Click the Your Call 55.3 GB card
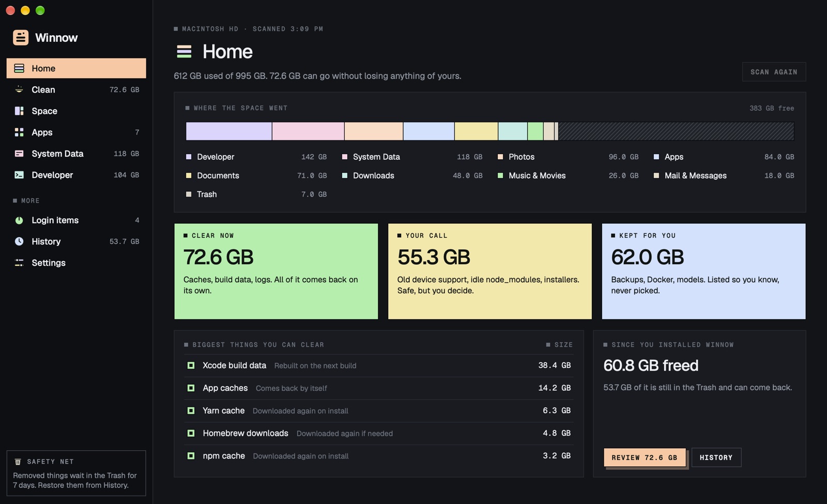 click(x=490, y=271)
